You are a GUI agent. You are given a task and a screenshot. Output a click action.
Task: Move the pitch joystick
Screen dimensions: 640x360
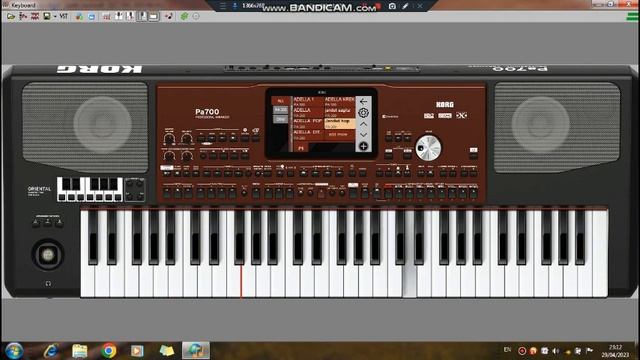click(48, 255)
